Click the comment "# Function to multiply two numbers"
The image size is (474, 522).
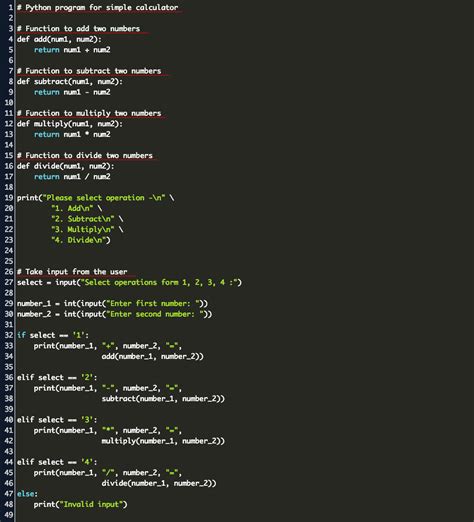pos(89,113)
